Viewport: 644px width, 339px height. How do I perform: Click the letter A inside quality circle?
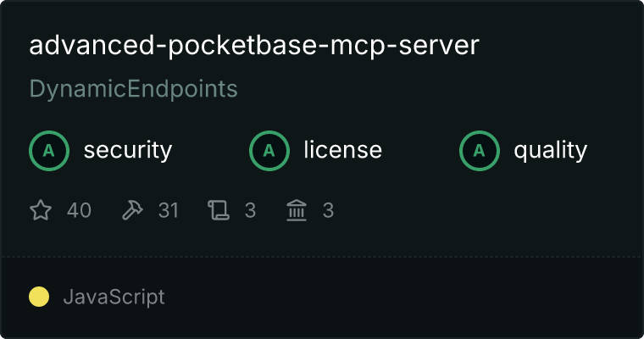click(x=480, y=151)
